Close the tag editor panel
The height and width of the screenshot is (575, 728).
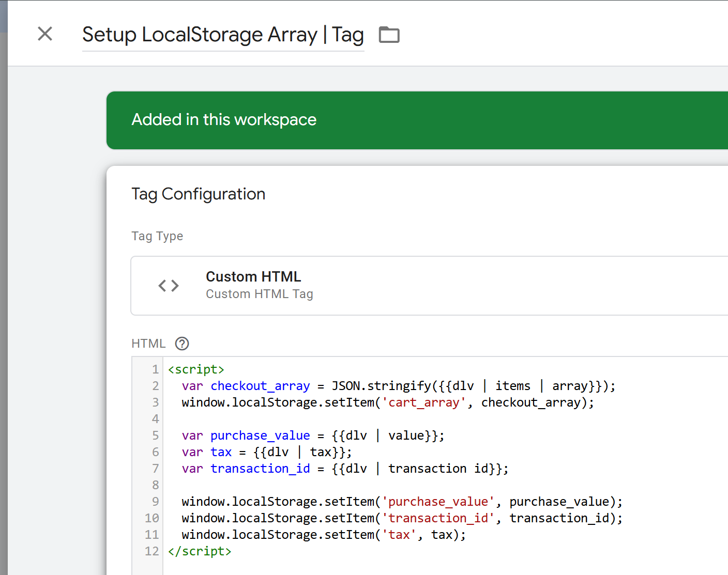point(45,34)
